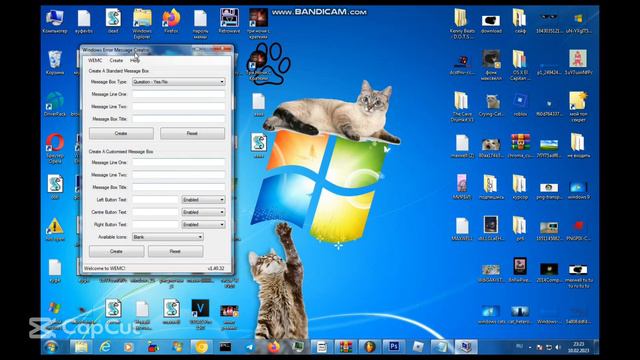
Task: Open WinRAR from the taskbar
Action: 345,347
